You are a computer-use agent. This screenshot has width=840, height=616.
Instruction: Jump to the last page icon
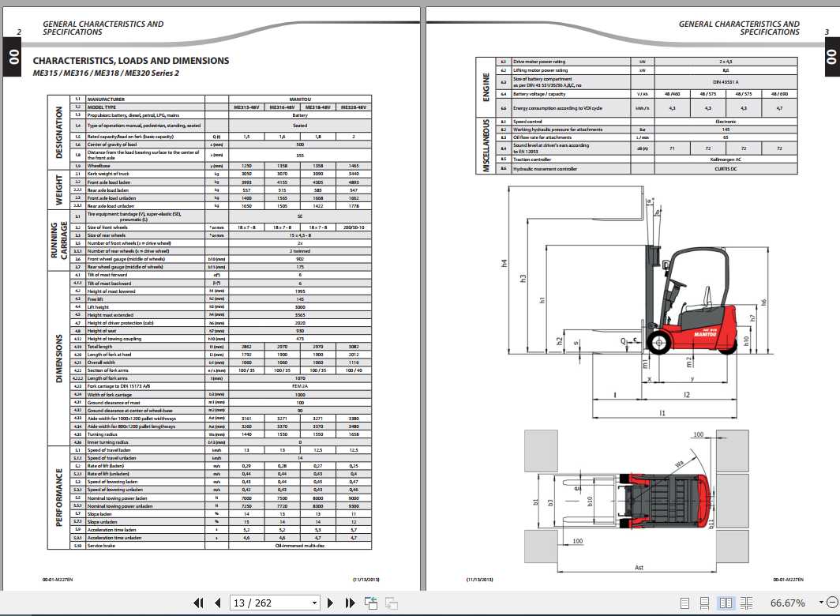pos(350,603)
